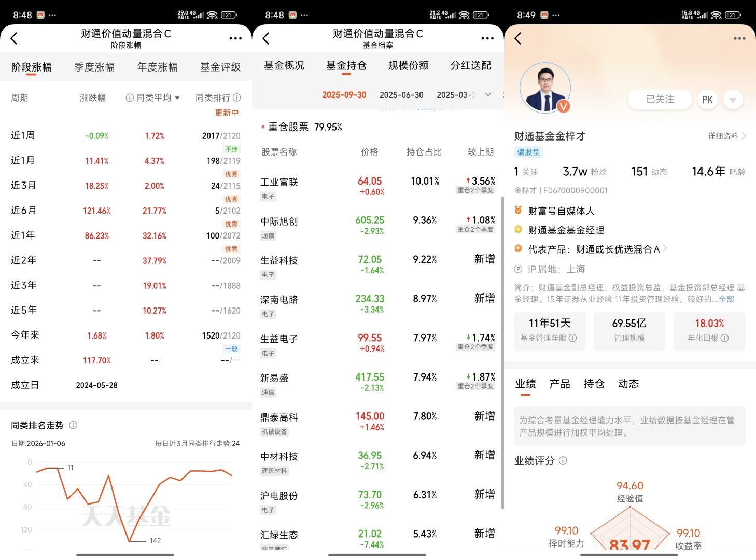Viewport: 756px width, 560px height.
Task: Open the 151 动态 posts count
Action: click(649, 172)
